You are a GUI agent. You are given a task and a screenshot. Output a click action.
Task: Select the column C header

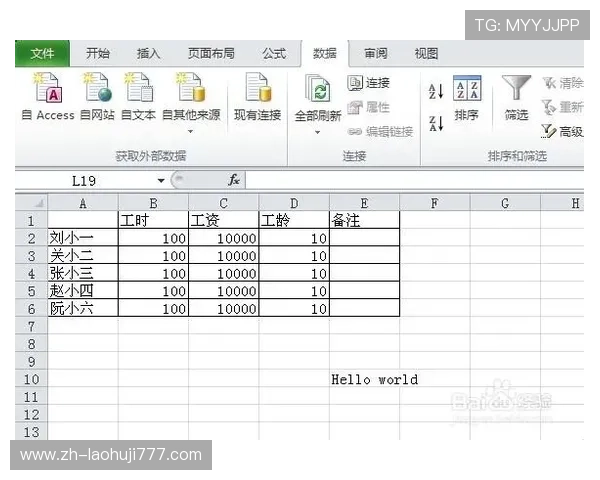[223, 203]
